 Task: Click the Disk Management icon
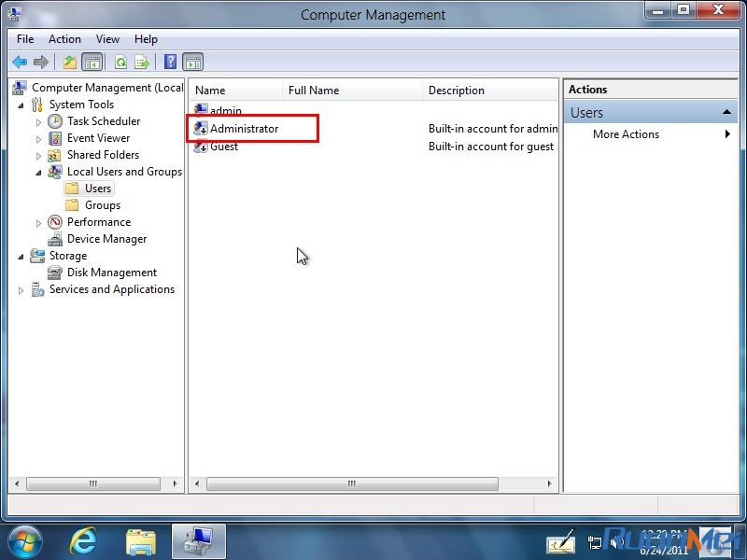tap(55, 273)
